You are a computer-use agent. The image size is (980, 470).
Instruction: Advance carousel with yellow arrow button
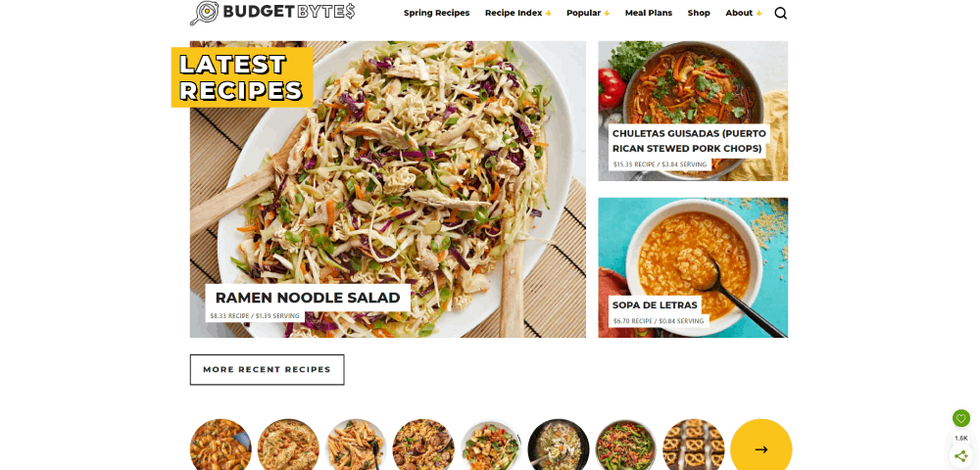(x=760, y=449)
